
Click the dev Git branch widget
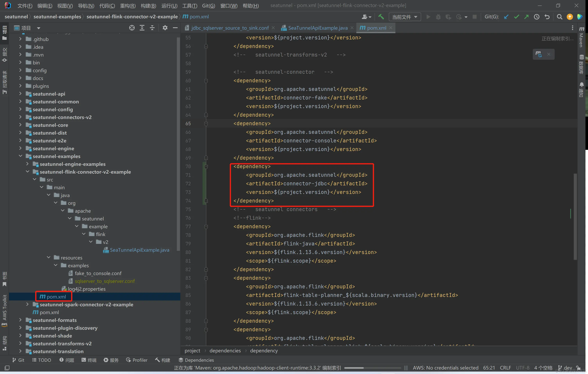point(565,368)
